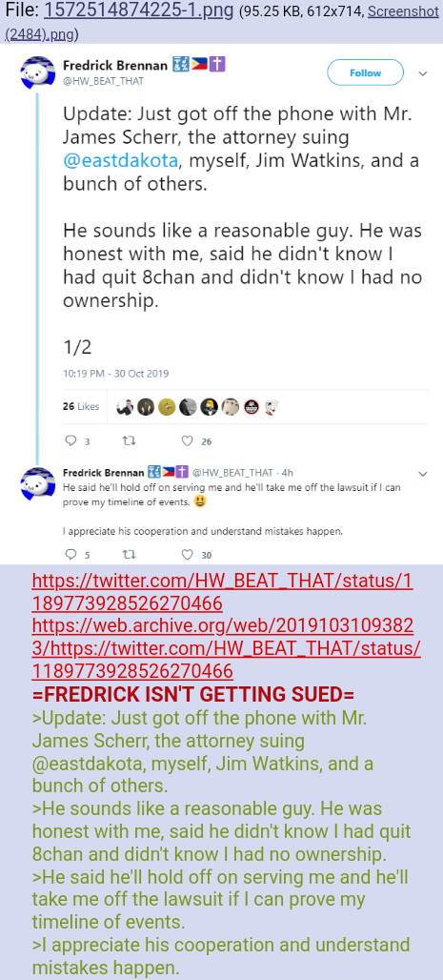Click the 10:19 PM - 30 Oct 2019 timestamp

point(115,373)
